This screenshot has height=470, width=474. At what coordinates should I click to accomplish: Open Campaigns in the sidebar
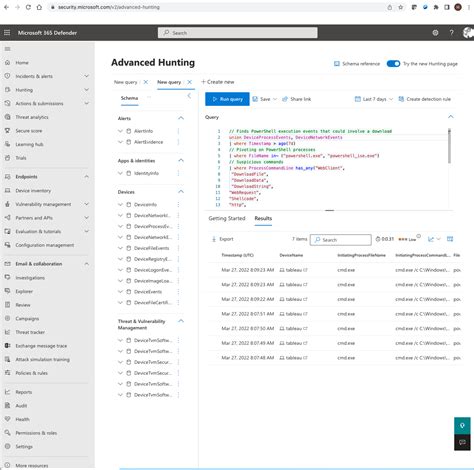(x=27, y=318)
